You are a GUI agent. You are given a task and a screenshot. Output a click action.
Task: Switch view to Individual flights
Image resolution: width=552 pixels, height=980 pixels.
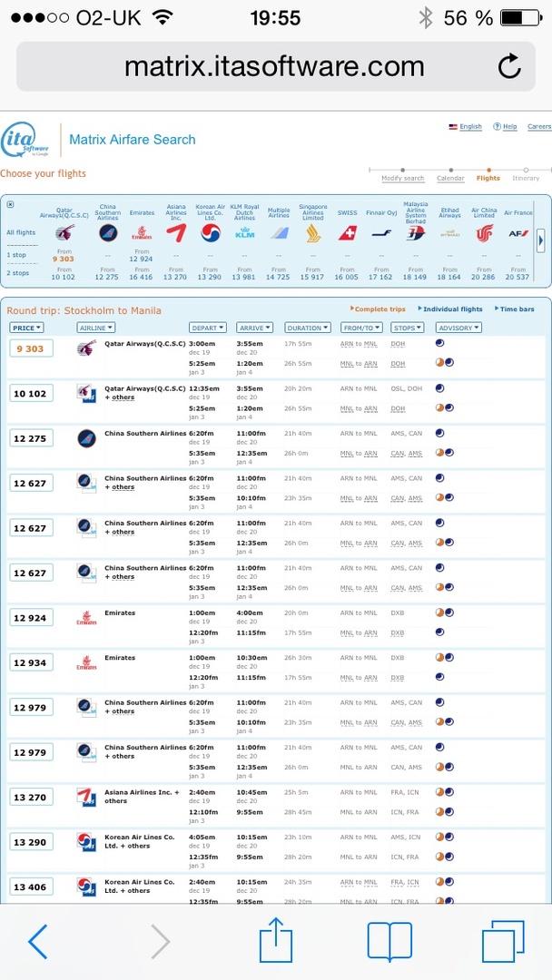point(452,309)
